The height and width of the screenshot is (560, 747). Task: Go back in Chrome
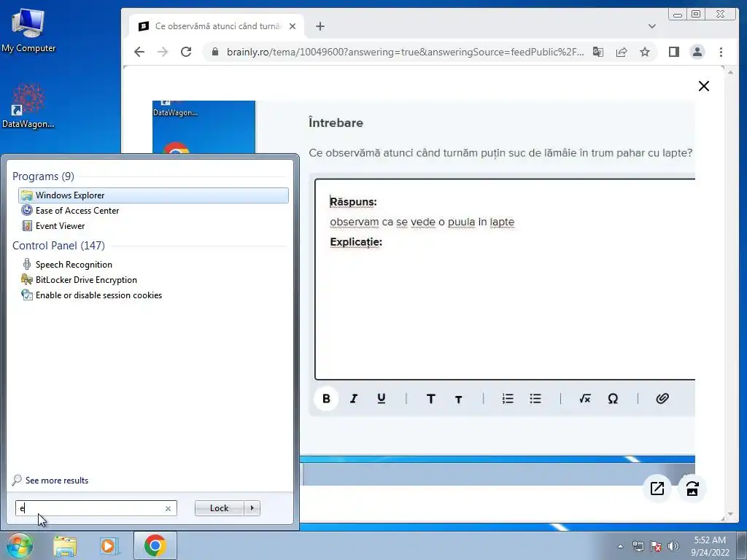(x=139, y=52)
